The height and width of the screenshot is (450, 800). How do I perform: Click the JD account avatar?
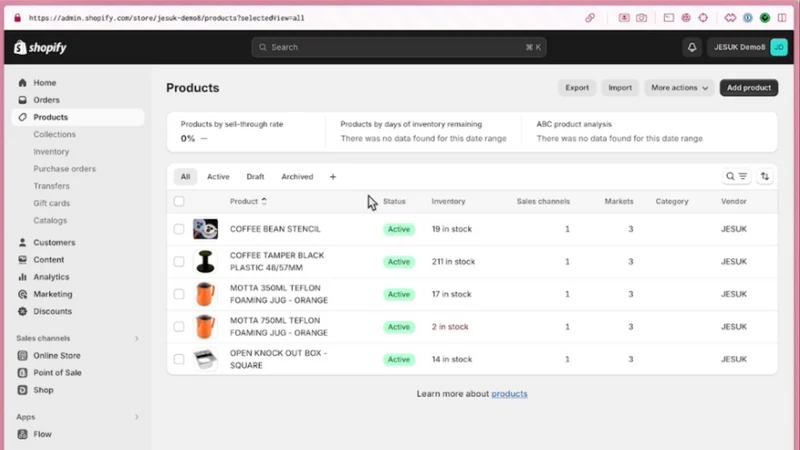(x=779, y=47)
